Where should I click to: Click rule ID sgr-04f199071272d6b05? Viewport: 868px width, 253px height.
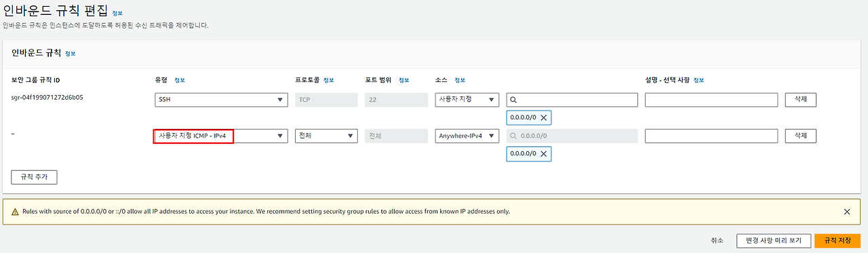pyautogui.click(x=47, y=97)
